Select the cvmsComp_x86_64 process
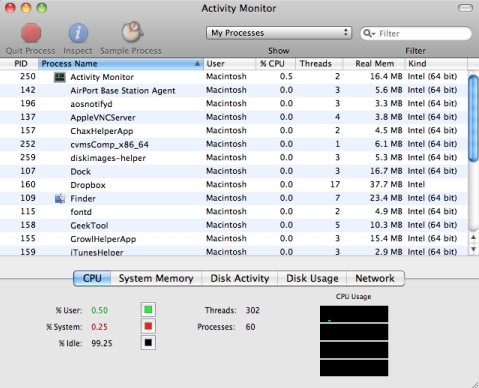The height and width of the screenshot is (388, 479). 234,144
